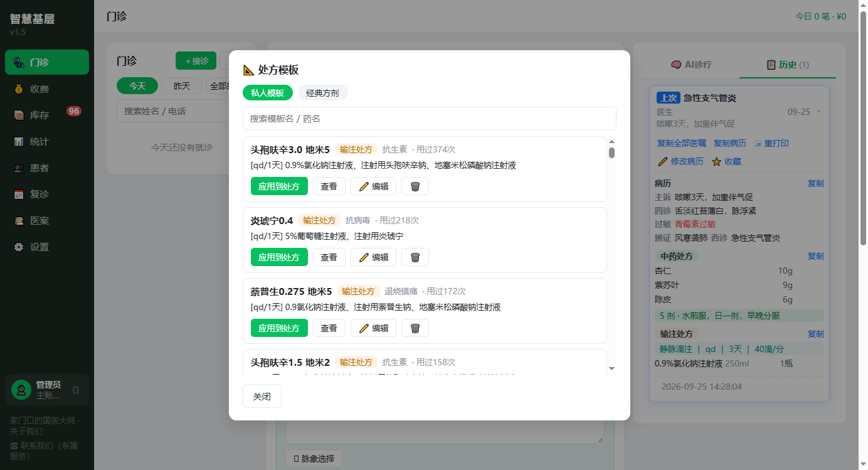
Task: Delete the 萘普生0.275 地米5 template
Action: 415,328
